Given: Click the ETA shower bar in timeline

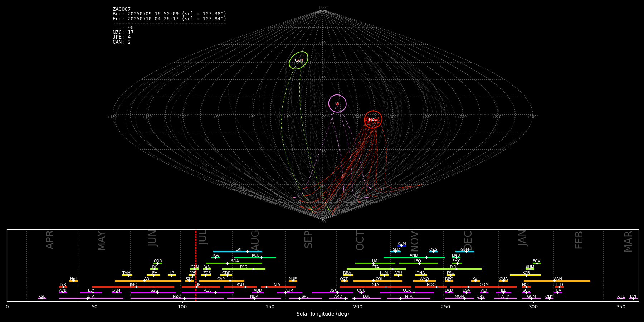Looking at the screenshot, I should point(91,298).
